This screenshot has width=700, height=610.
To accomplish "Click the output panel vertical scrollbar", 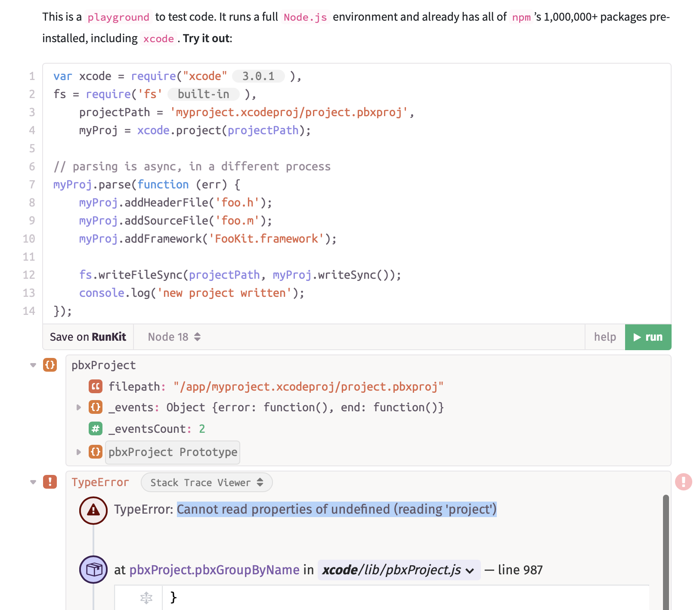I will point(666,552).
